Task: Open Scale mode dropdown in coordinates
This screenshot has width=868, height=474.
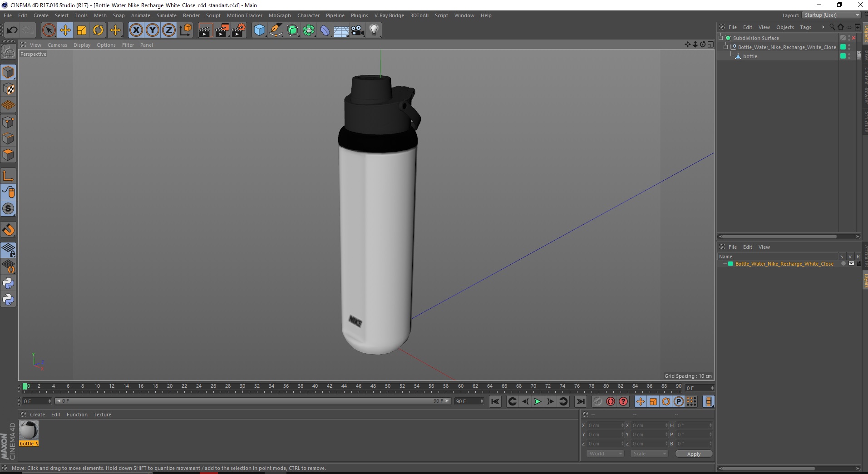Action: (649, 454)
